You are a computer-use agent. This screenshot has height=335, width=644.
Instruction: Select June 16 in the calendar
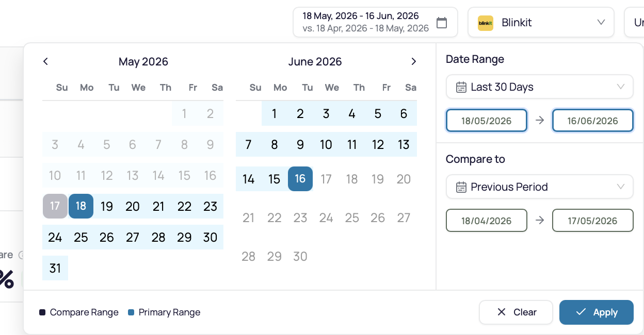pyautogui.click(x=300, y=179)
